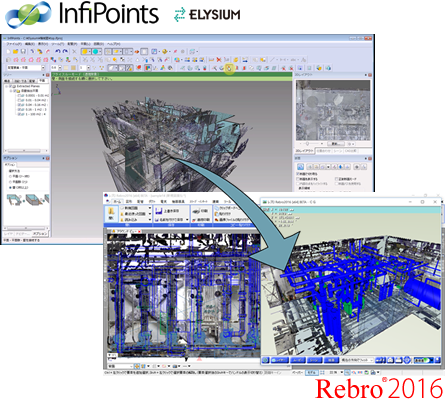The height and width of the screenshot is (399, 445).
Task: Click the yellow-highlighted tool icon in third toolbar row
Action: 229,68
